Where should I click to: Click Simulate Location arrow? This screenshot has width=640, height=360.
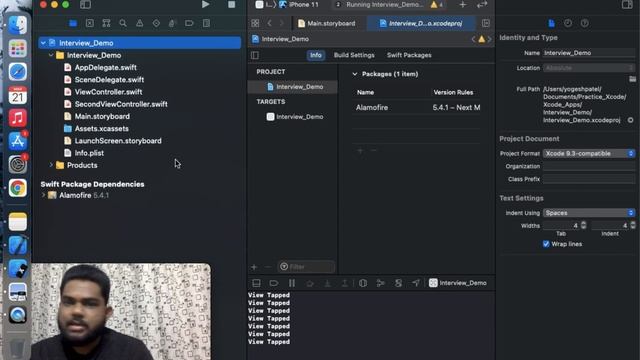[x=416, y=283]
